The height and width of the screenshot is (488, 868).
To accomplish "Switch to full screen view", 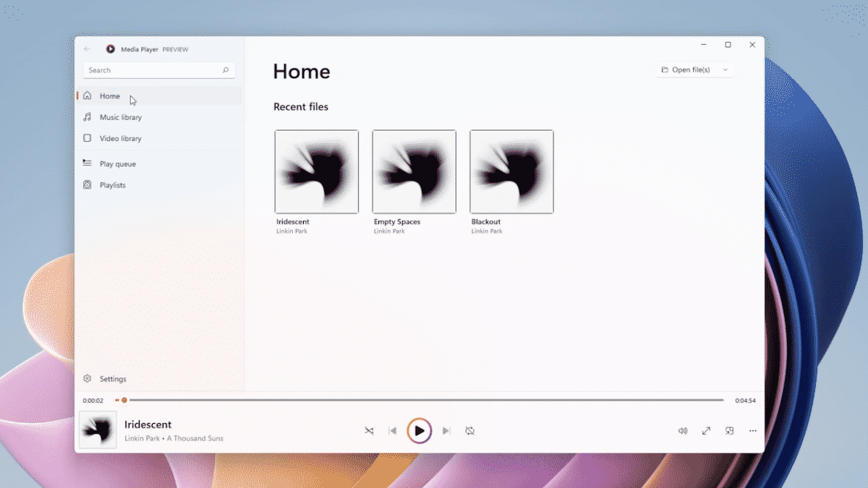I will click(706, 431).
